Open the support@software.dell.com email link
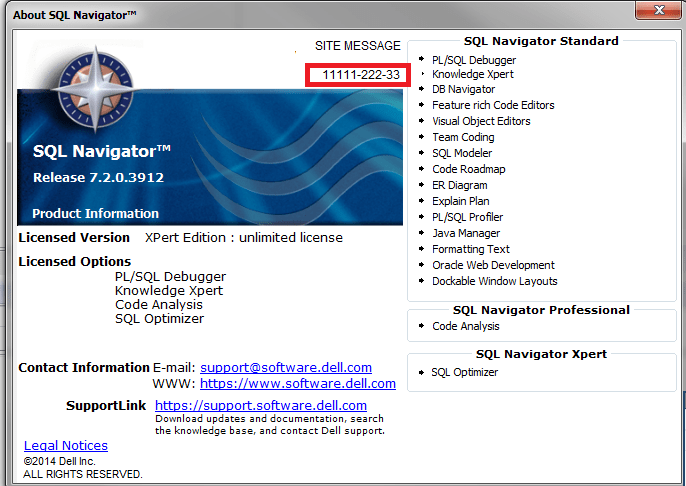The width and height of the screenshot is (686, 486). click(286, 367)
